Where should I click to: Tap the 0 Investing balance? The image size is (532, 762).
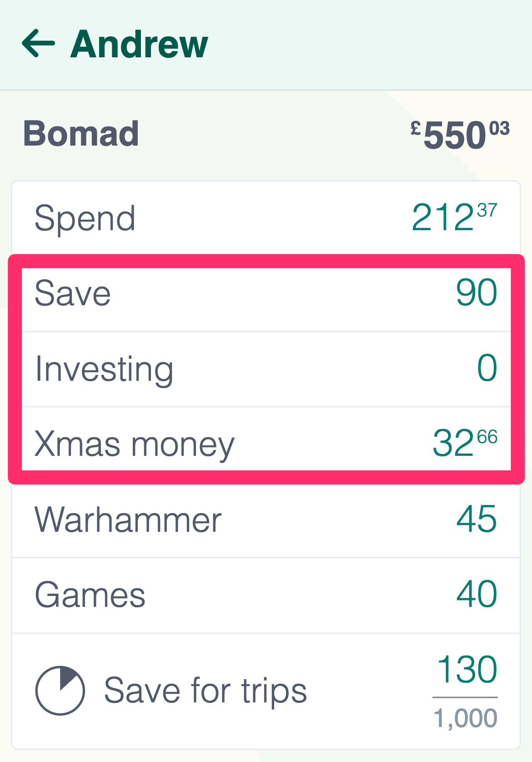click(x=487, y=368)
